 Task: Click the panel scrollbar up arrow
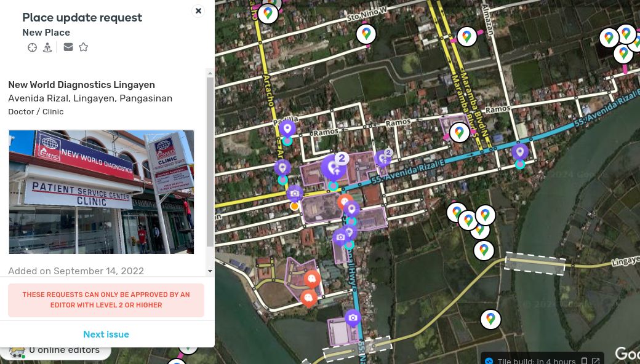(210, 73)
